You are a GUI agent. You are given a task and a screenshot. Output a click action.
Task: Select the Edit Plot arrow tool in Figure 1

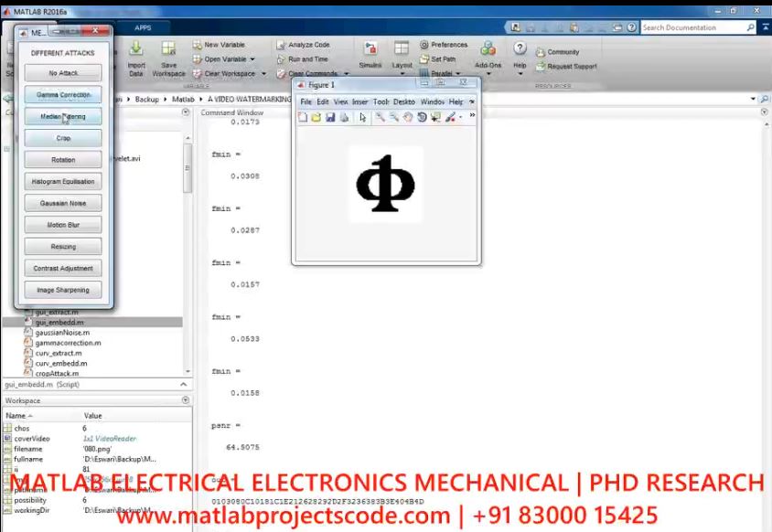pyautogui.click(x=363, y=118)
